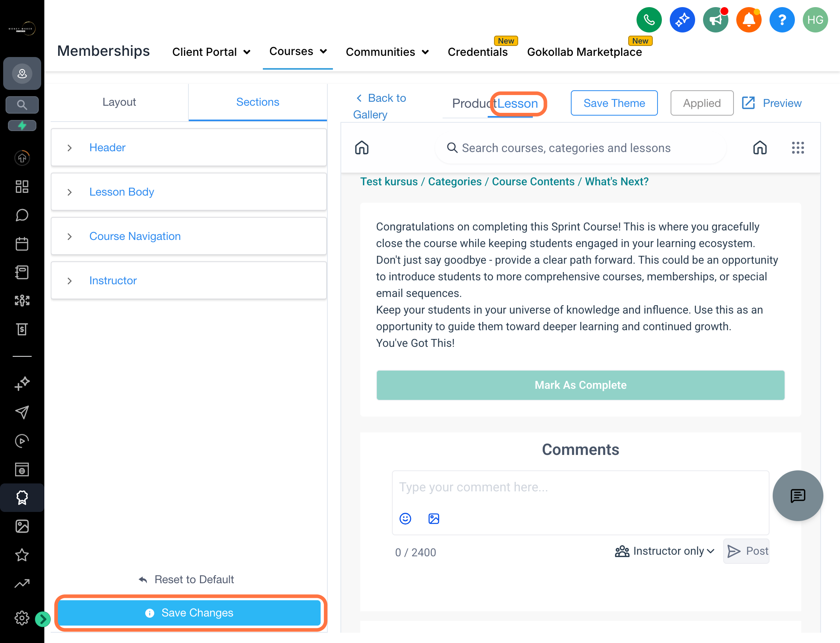Open the Communities dropdown menu

[388, 52]
